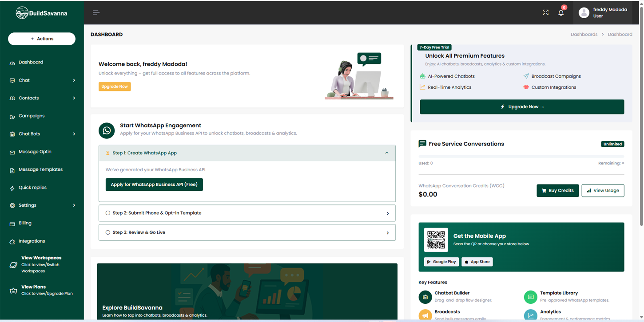The height and width of the screenshot is (322, 644).
Task: Collapse Step 1 Create WhatsApp App
Action: click(247, 153)
